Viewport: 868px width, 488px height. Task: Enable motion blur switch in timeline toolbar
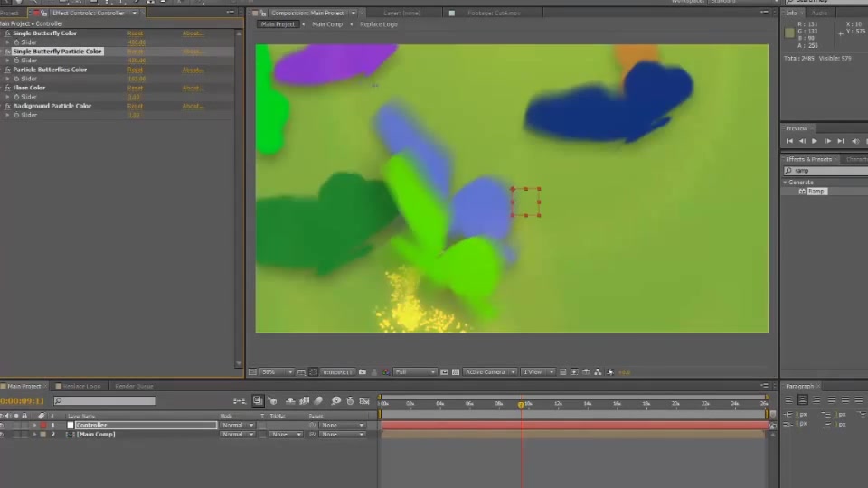(x=318, y=400)
